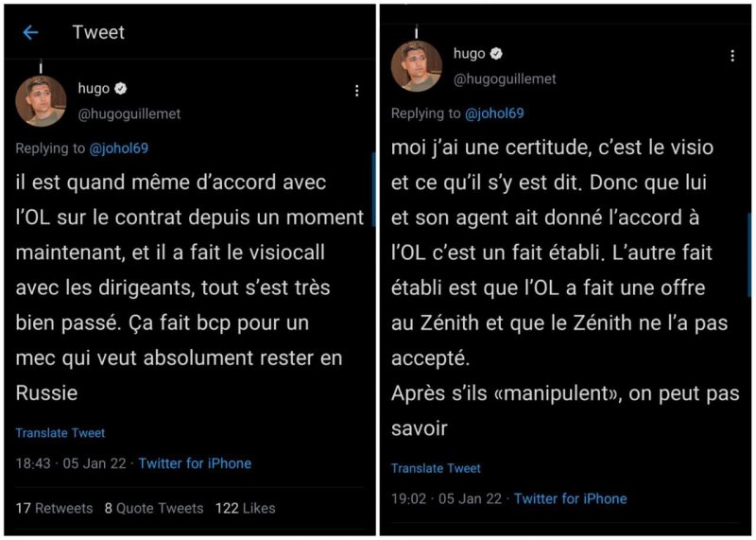Image resolution: width=756 pixels, height=540 pixels.
Task: Translate the right tweet about the Zénith offer
Action: click(x=436, y=468)
